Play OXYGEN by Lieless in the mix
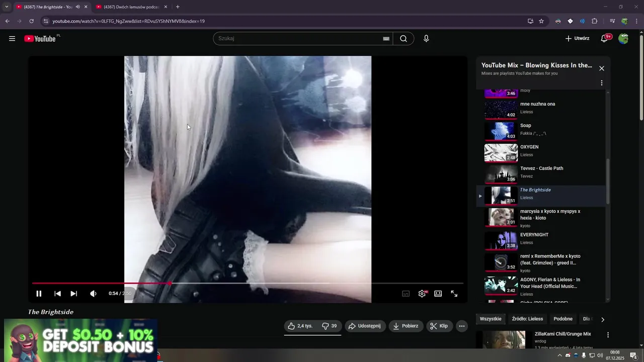The width and height of the screenshot is (644, 362). coord(541,152)
